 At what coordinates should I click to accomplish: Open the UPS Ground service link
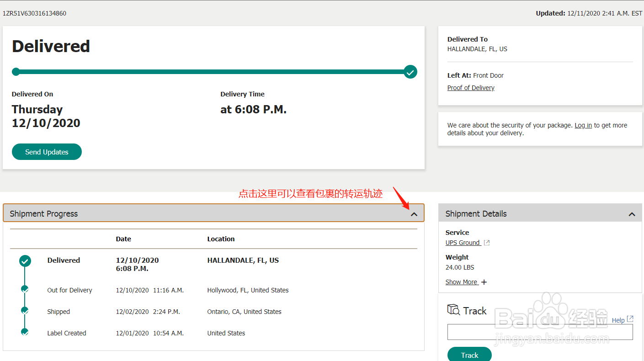pyautogui.click(x=463, y=243)
